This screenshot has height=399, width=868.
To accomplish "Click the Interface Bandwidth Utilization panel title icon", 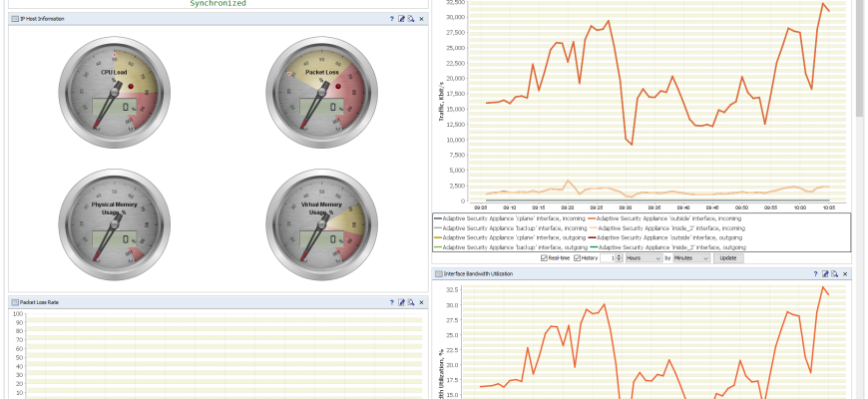I will tap(439, 274).
